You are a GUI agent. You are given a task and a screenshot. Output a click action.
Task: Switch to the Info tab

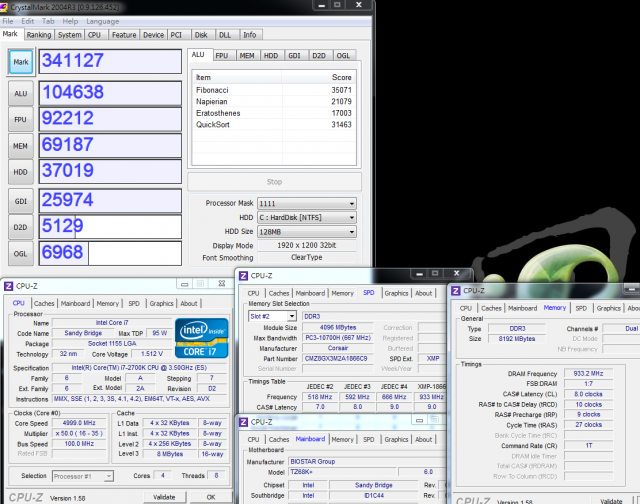(250, 35)
